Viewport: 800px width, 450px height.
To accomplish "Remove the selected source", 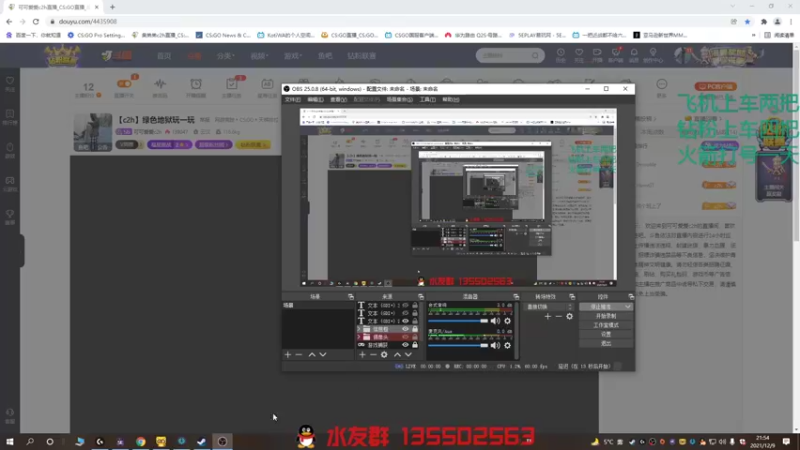I will pos(373,355).
